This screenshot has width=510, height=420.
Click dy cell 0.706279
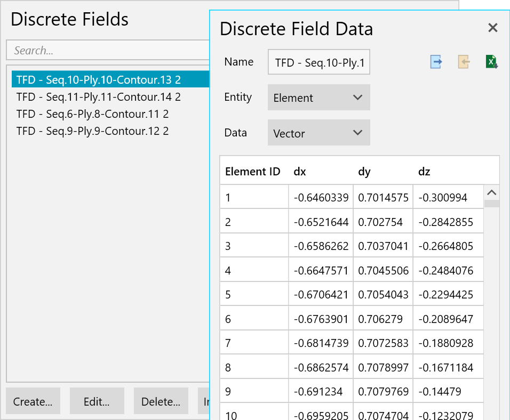coord(383,319)
